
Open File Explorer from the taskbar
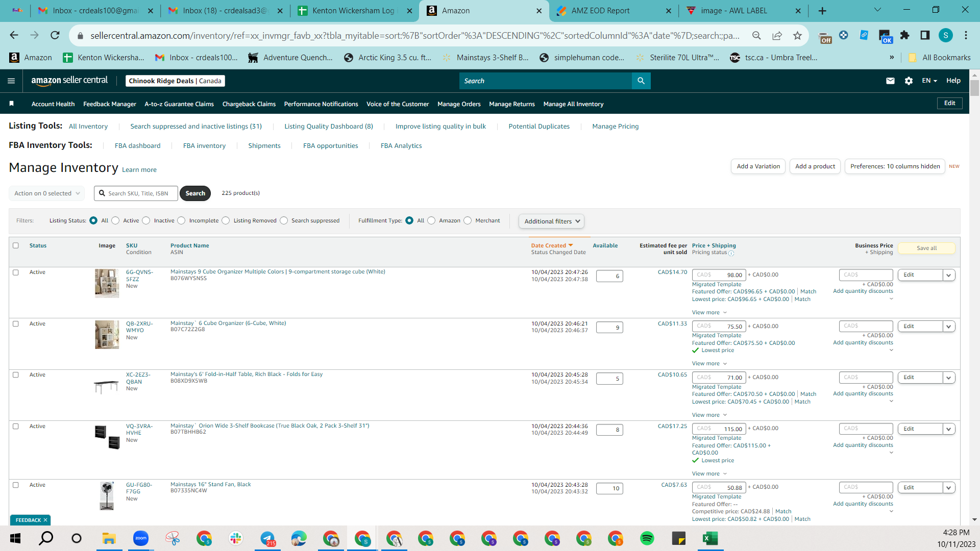109,538
